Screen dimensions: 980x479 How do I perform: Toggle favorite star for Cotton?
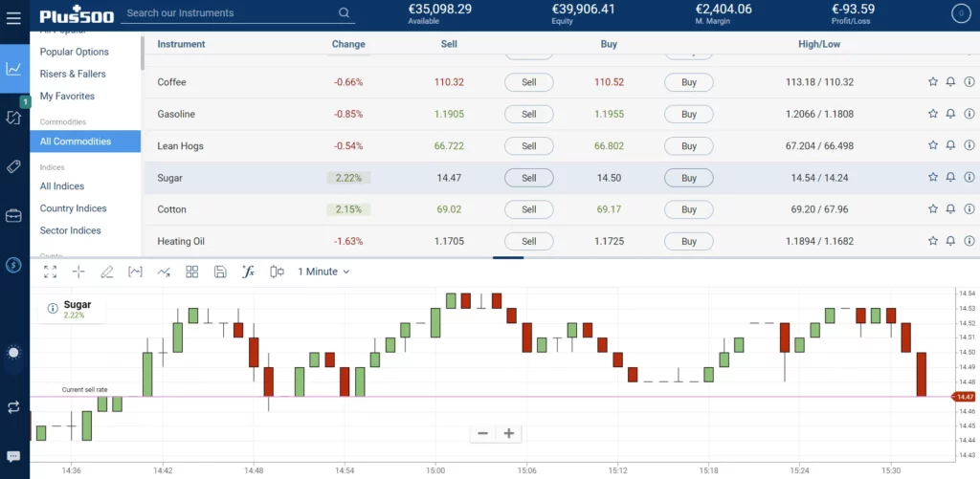[933, 209]
